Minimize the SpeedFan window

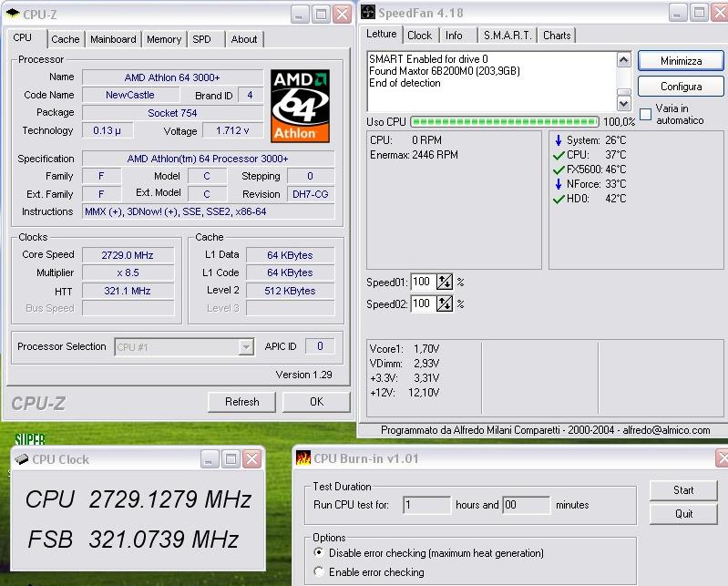[678, 13]
